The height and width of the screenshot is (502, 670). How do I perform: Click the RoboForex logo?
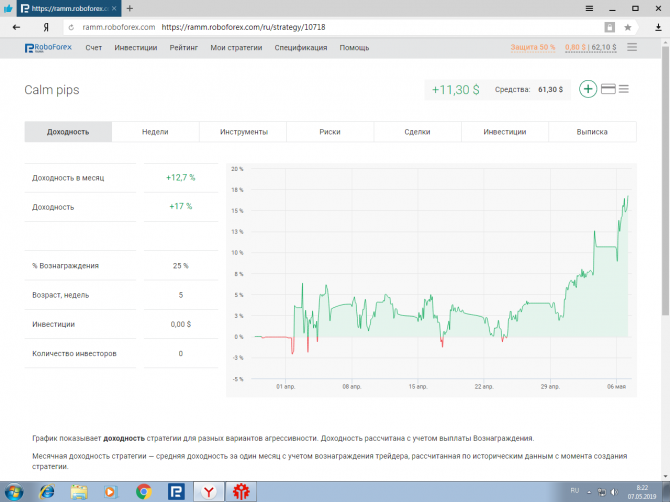pos(48,47)
